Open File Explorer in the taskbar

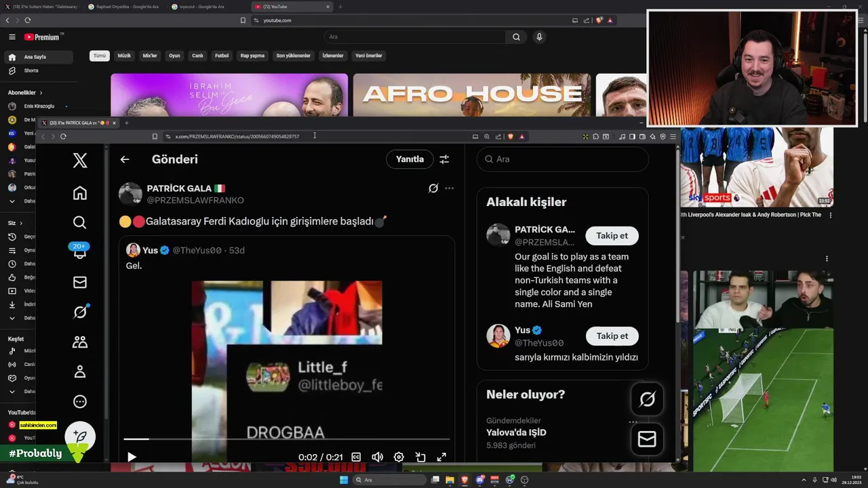coord(450,480)
